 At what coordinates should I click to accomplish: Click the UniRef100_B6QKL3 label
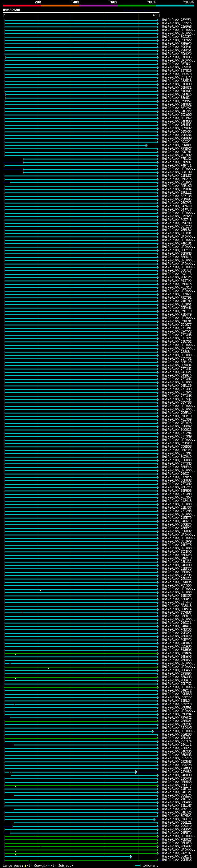(176, 257)
